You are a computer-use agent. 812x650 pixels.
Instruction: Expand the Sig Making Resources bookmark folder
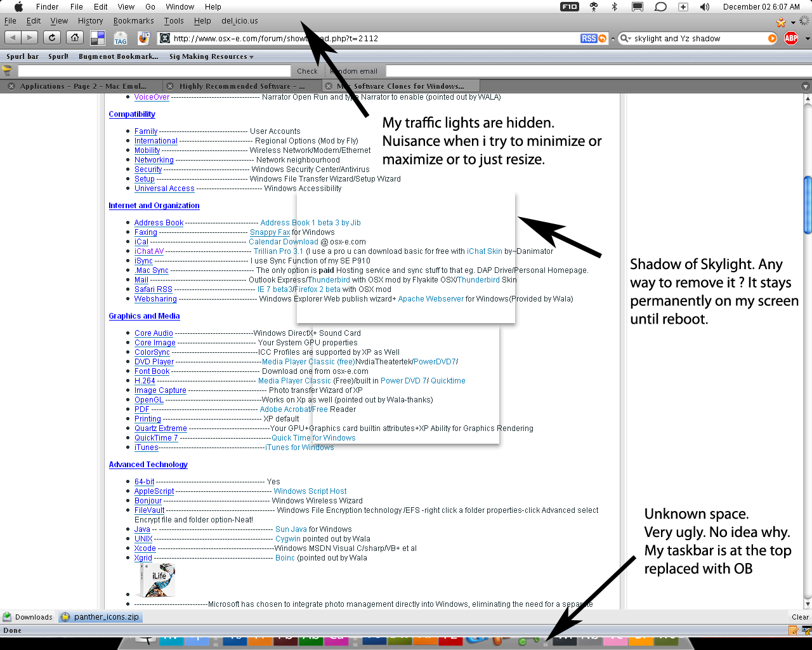[211, 56]
